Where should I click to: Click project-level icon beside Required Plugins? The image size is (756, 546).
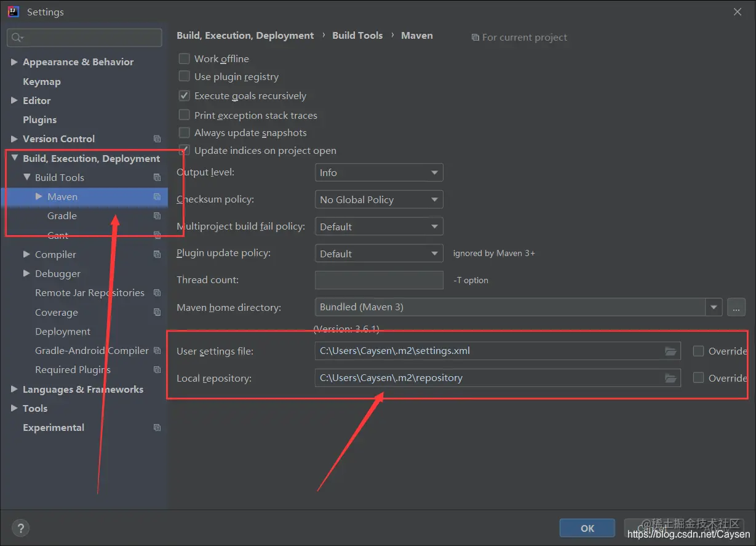click(x=157, y=370)
